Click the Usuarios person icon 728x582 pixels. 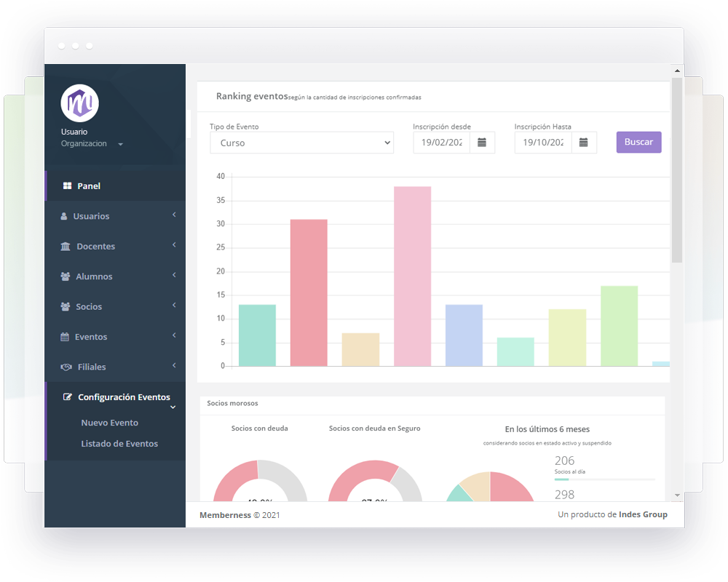64,217
